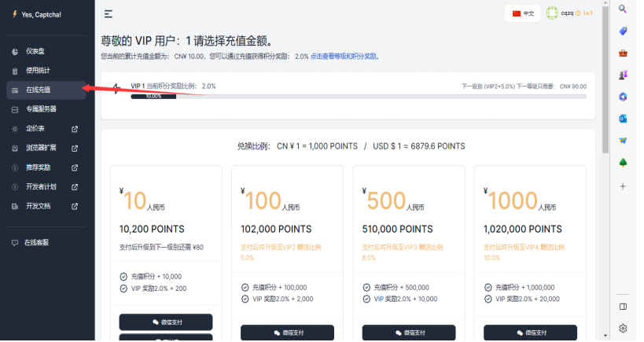Open 点击查看等级和积分奖励 link
The width and height of the screenshot is (644, 342).
[x=344, y=57]
